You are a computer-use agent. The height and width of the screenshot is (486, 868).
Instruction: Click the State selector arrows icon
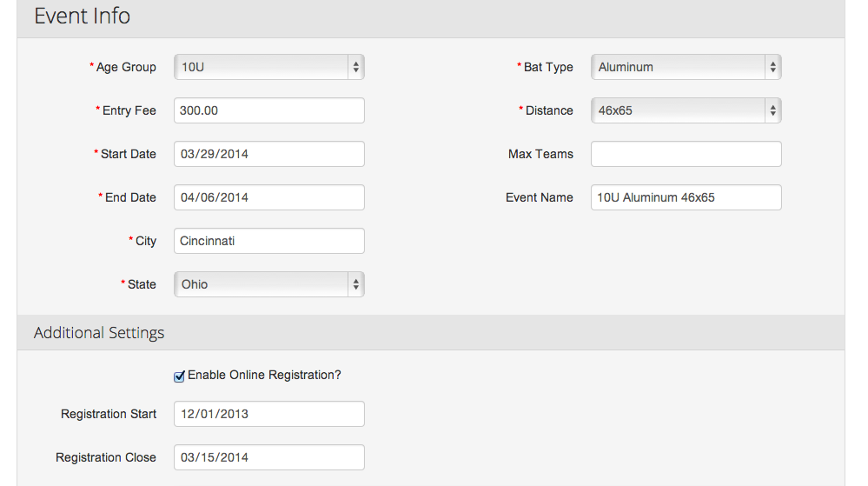(x=356, y=284)
